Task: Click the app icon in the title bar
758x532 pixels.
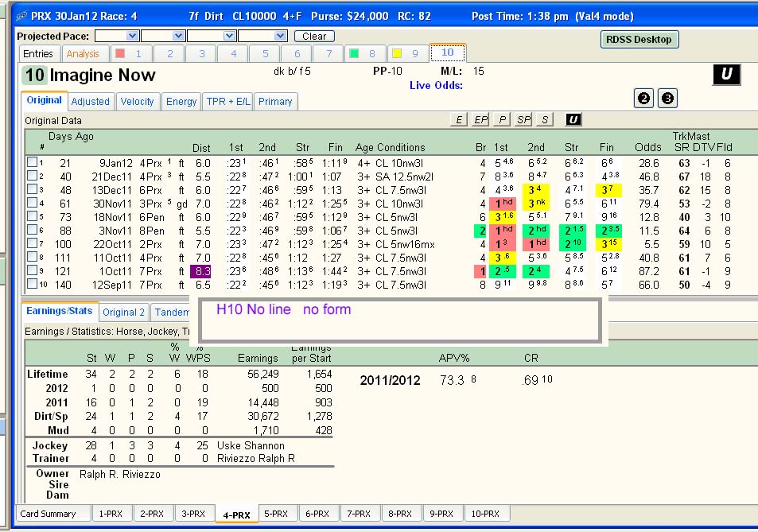Action: click(x=21, y=16)
